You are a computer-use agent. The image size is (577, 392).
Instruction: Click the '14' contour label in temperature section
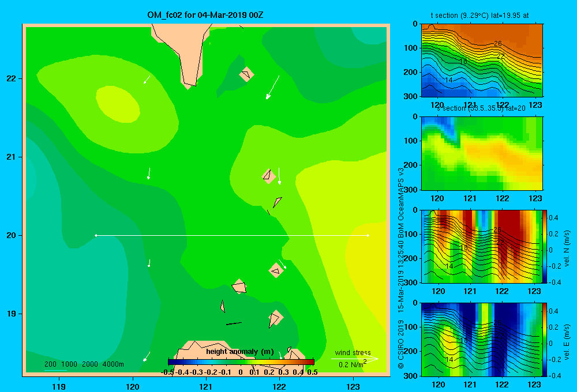pos(448,80)
